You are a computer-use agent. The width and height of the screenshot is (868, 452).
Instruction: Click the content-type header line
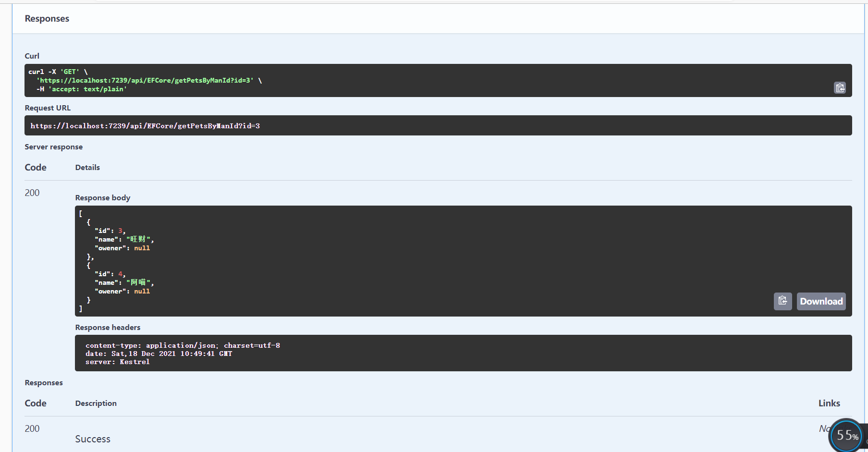[183, 345]
